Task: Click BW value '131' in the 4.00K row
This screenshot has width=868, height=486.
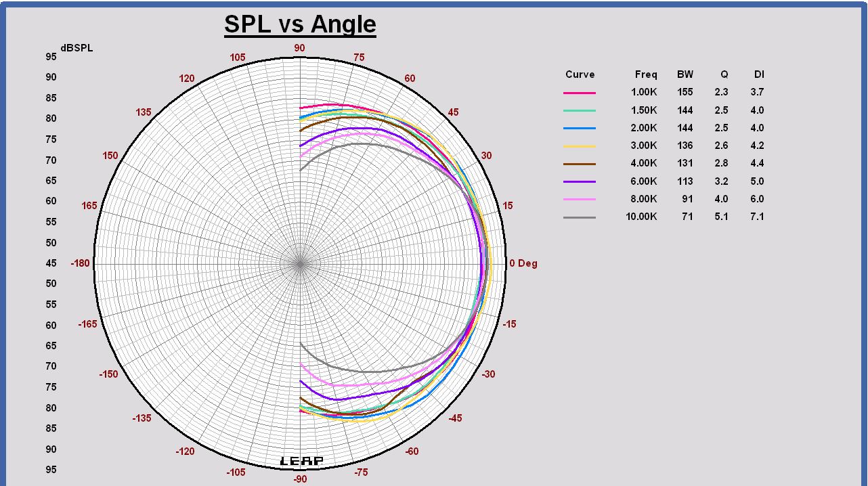Action: point(685,163)
